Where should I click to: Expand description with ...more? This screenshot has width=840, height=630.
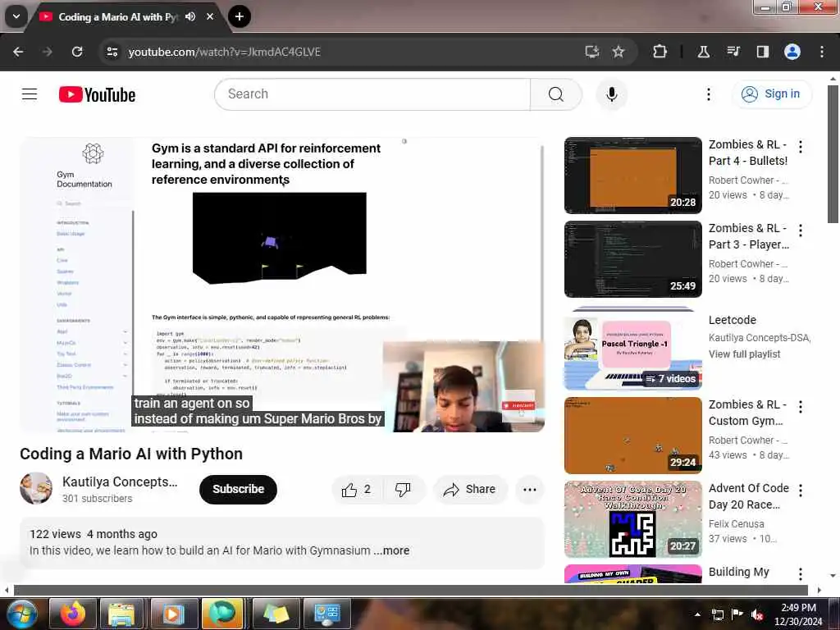tap(391, 550)
